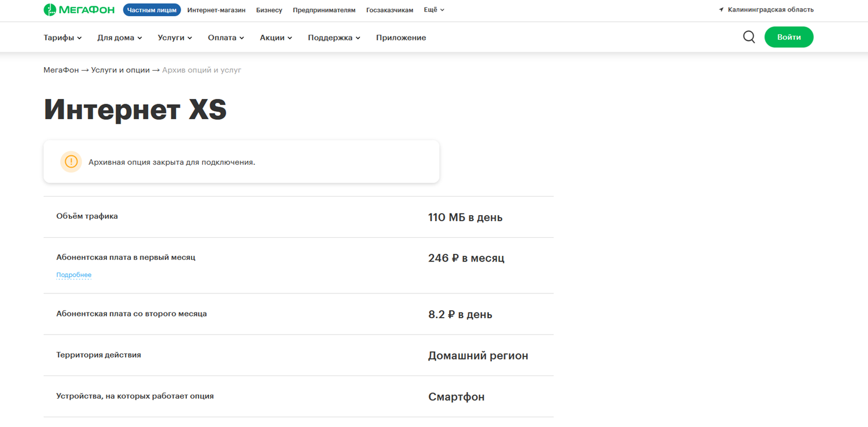This screenshot has width=868, height=427.
Task: Click the value 8.2 ₽ в день
Action: point(460,315)
